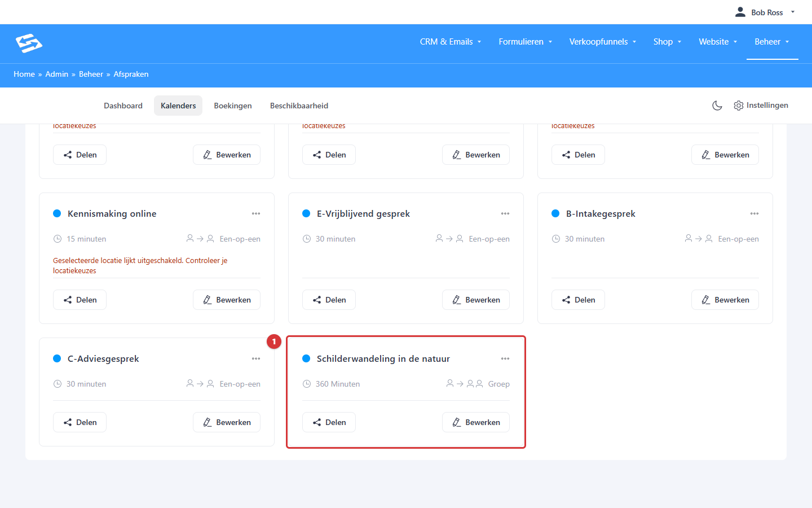Click the app logo in header
The image size is (812, 508).
click(x=29, y=43)
